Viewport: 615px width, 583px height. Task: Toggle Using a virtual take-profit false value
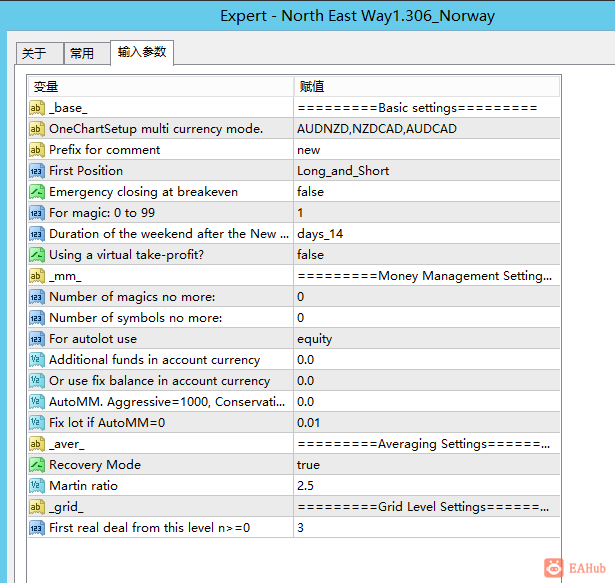pyautogui.click(x=427, y=255)
